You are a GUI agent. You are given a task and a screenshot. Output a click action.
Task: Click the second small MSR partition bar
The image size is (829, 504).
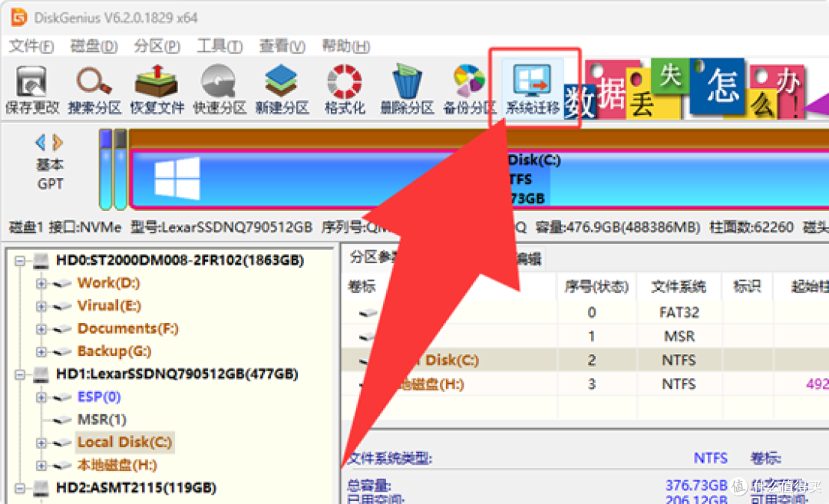point(121,169)
